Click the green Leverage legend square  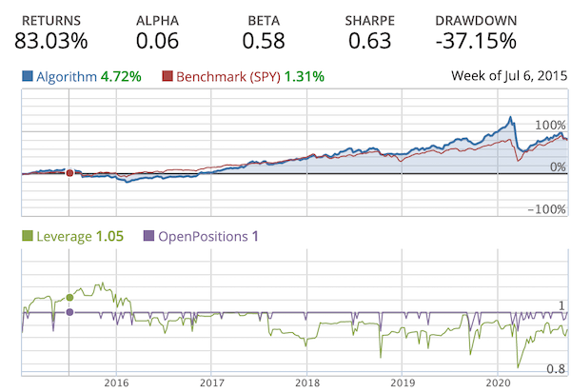point(27,236)
